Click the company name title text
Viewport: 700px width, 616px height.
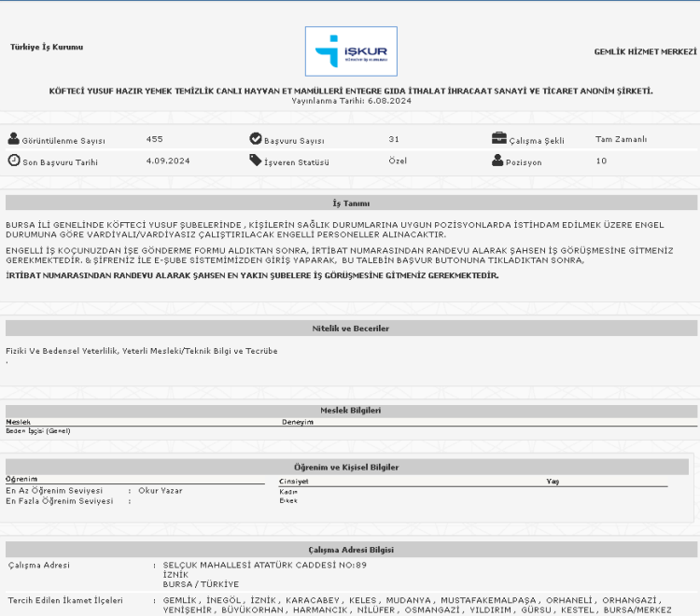[x=351, y=91]
